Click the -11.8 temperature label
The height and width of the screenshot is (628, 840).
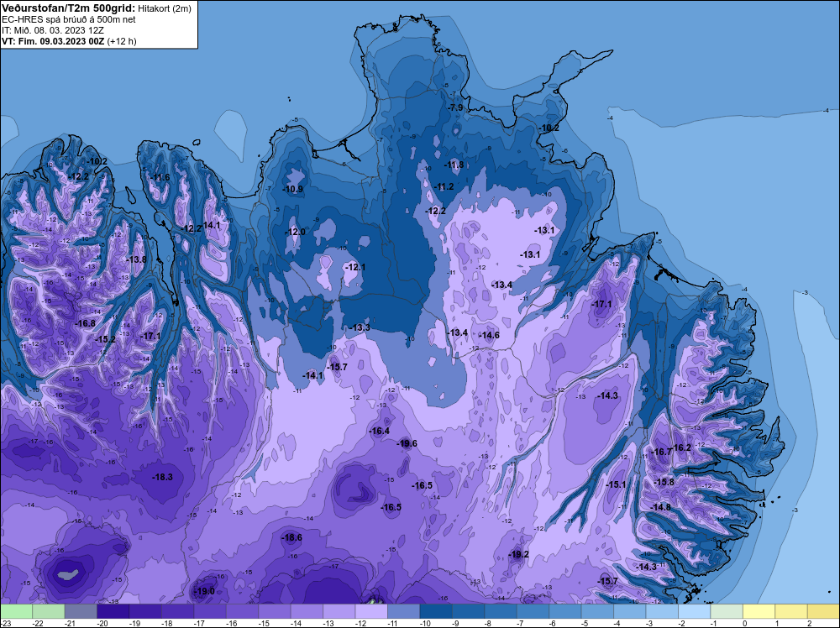point(454,165)
